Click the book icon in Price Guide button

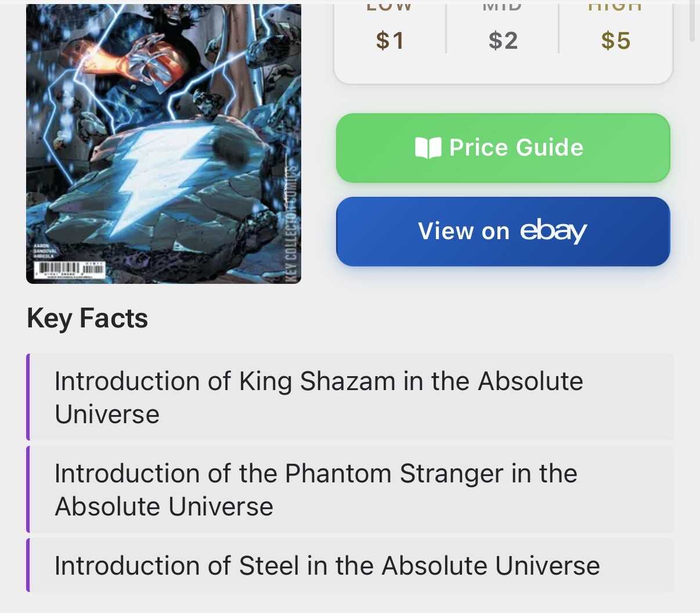(428, 148)
